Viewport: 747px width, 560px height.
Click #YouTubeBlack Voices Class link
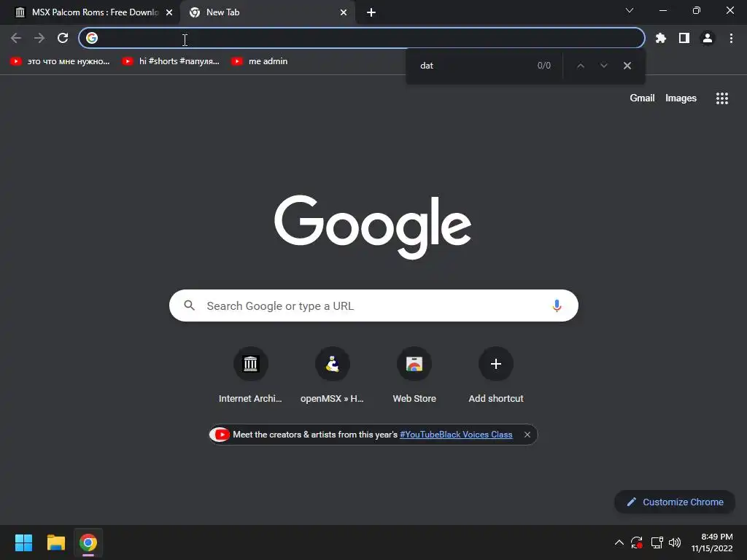pyautogui.click(x=456, y=435)
